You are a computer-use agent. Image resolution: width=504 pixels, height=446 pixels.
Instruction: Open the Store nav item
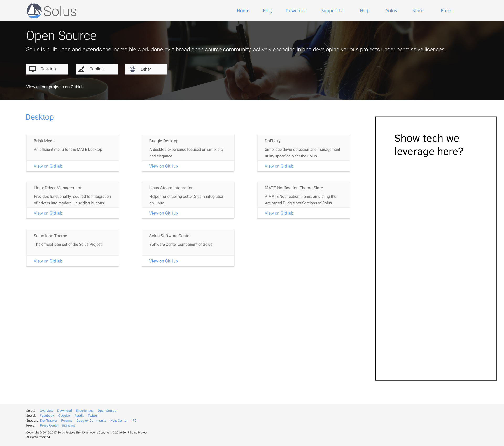tap(418, 11)
